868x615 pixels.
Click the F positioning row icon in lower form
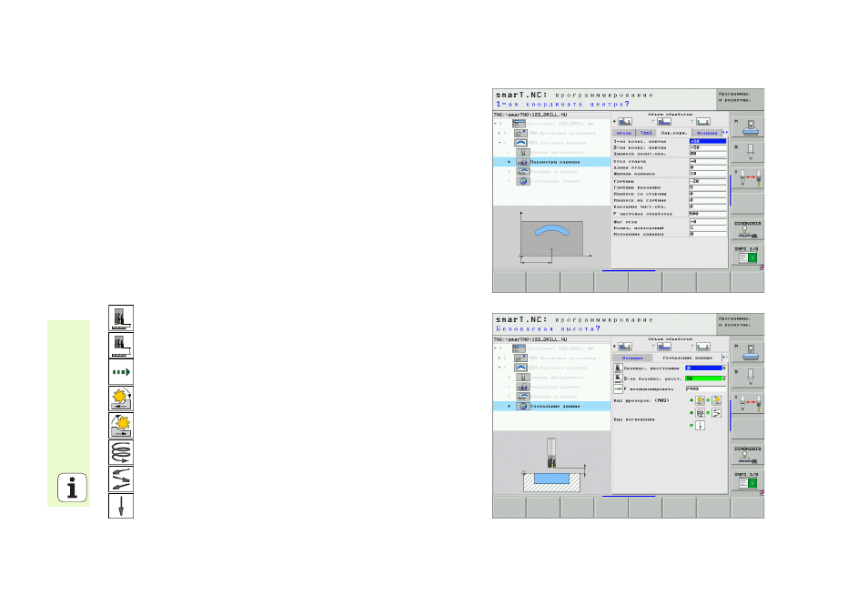(x=619, y=388)
